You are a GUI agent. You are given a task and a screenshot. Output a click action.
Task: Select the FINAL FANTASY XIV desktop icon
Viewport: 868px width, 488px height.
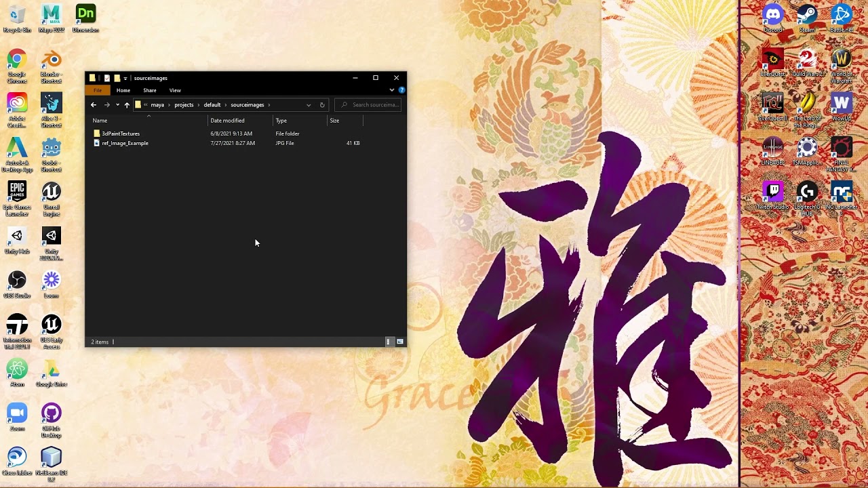[x=842, y=155]
